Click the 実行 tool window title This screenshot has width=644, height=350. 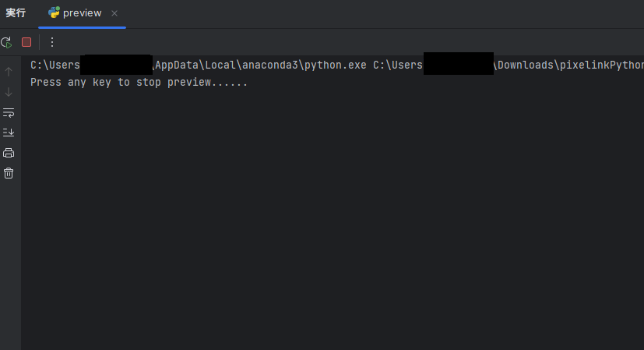16,13
